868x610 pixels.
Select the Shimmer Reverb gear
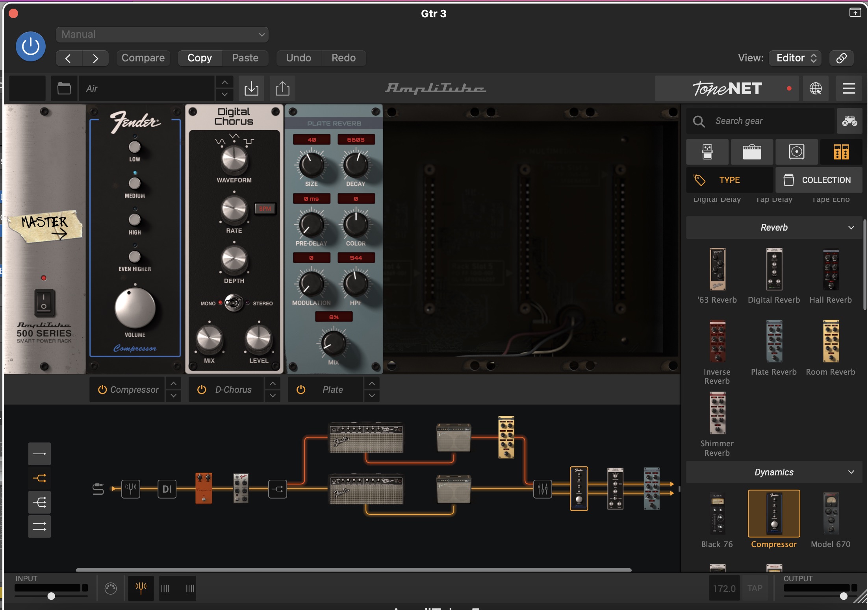717,424
